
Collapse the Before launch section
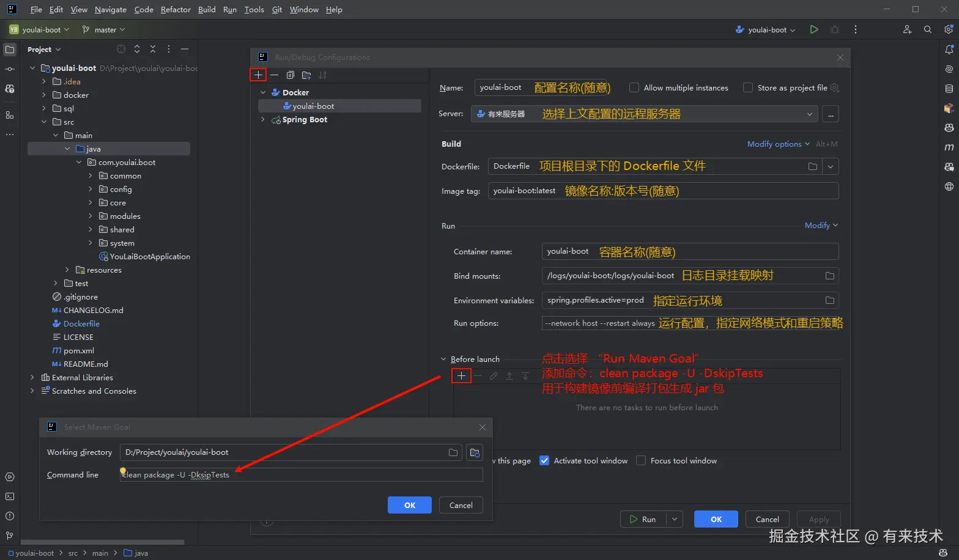point(444,359)
